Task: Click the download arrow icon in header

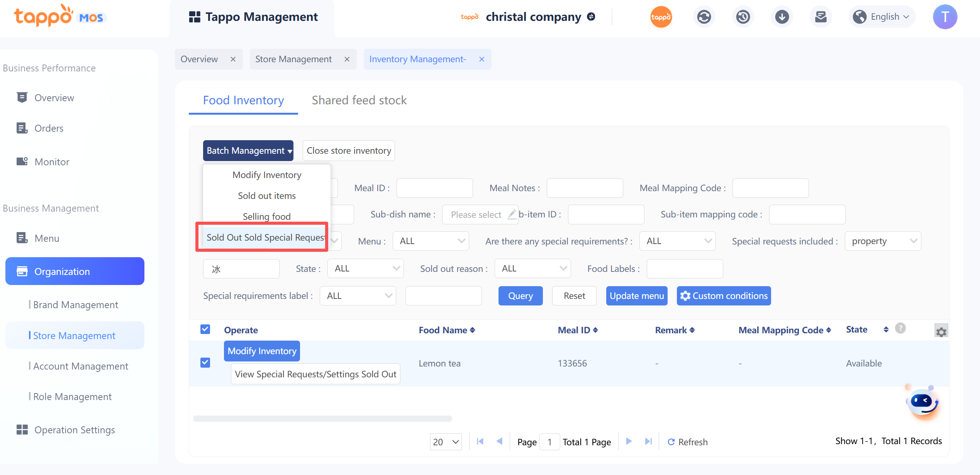Action: pyautogui.click(x=782, y=17)
